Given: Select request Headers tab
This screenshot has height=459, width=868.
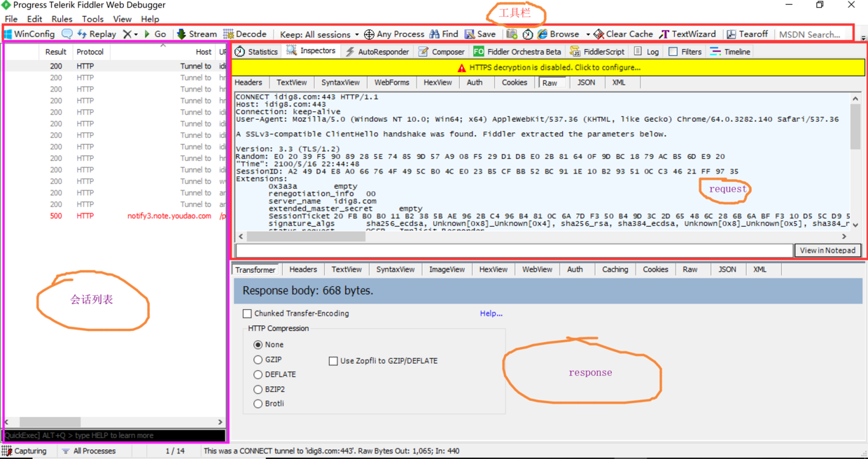Looking at the screenshot, I should [x=248, y=83].
